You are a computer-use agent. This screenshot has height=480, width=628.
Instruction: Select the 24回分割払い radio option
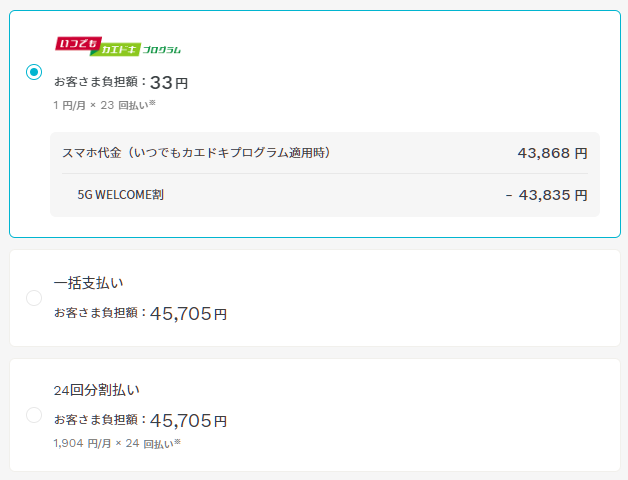[x=34, y=415]
